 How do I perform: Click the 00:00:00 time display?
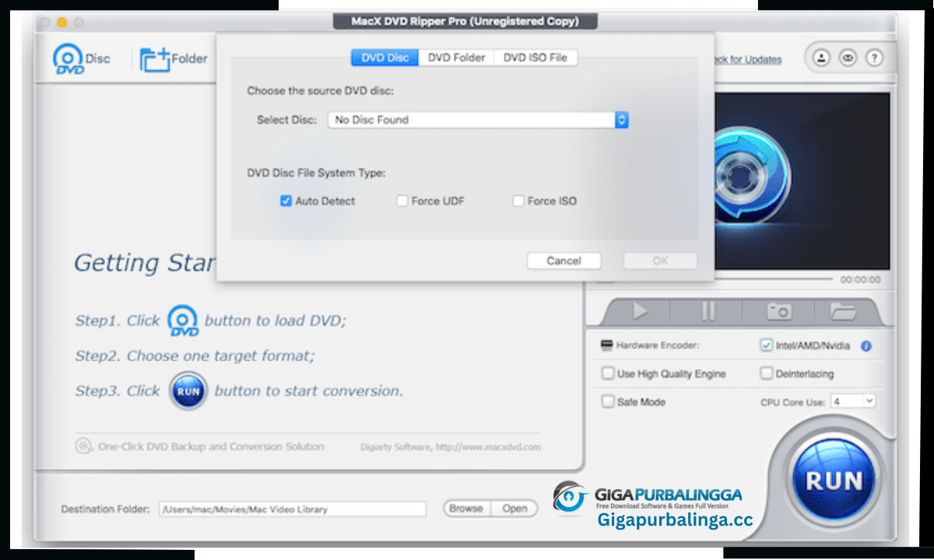pyautogui.click(x=860, y=280)
